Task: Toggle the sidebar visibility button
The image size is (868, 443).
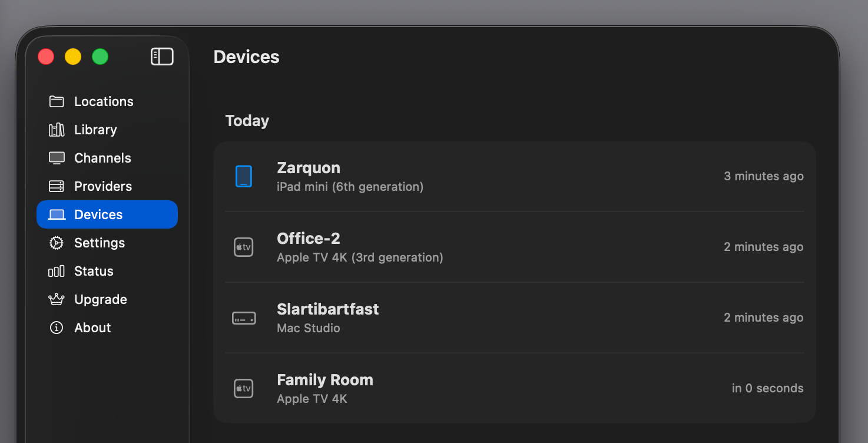Action: 162,57
